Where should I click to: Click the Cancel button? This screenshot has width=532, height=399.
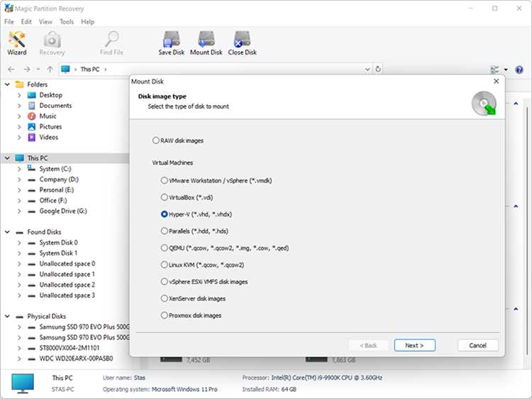[477, 345]
